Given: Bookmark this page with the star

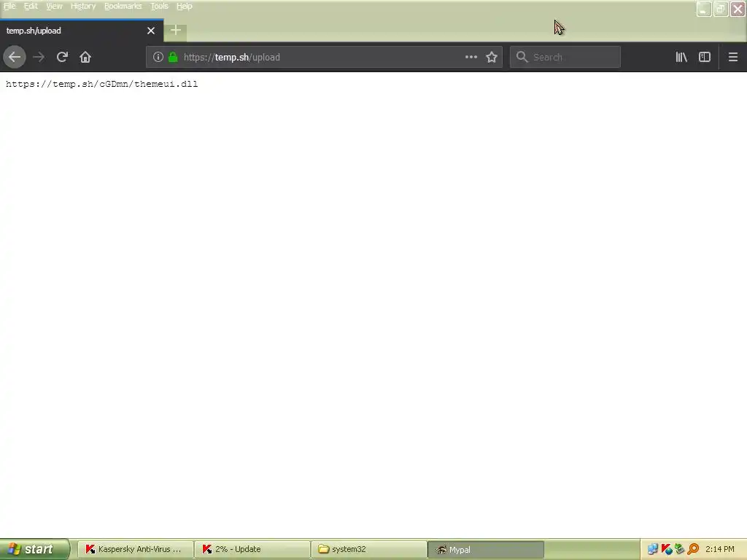Looking at the screenshot, I should tap(492, 57).
